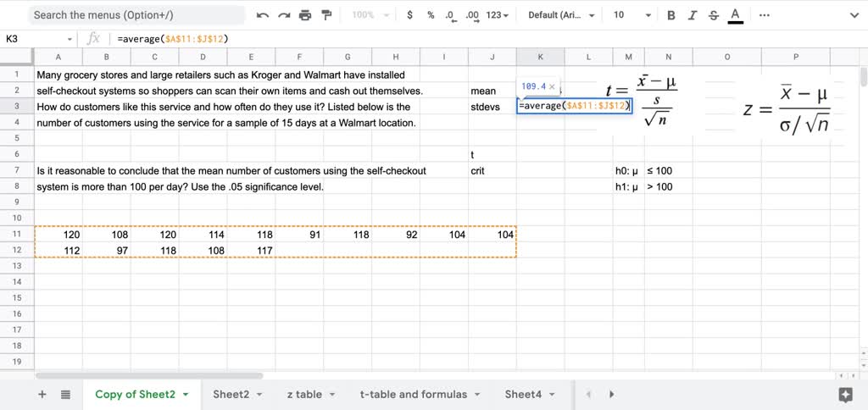
Task: Expand the font size 10 dropdown
Action: 632,15
